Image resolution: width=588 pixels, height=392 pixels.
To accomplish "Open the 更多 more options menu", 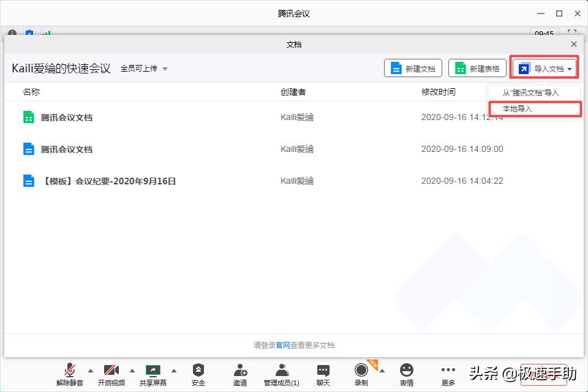I will click(448, 374).
